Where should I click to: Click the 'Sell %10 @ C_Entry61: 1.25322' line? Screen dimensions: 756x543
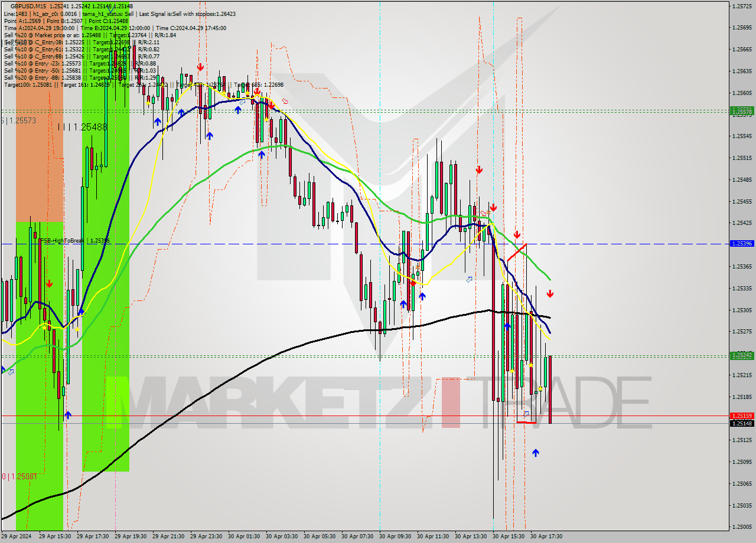point(82,49)
